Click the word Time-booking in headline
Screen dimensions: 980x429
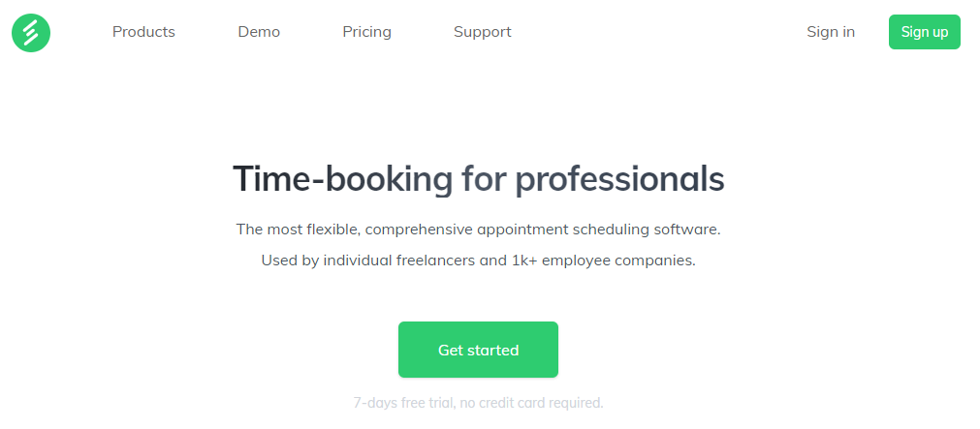pos(342,179)
